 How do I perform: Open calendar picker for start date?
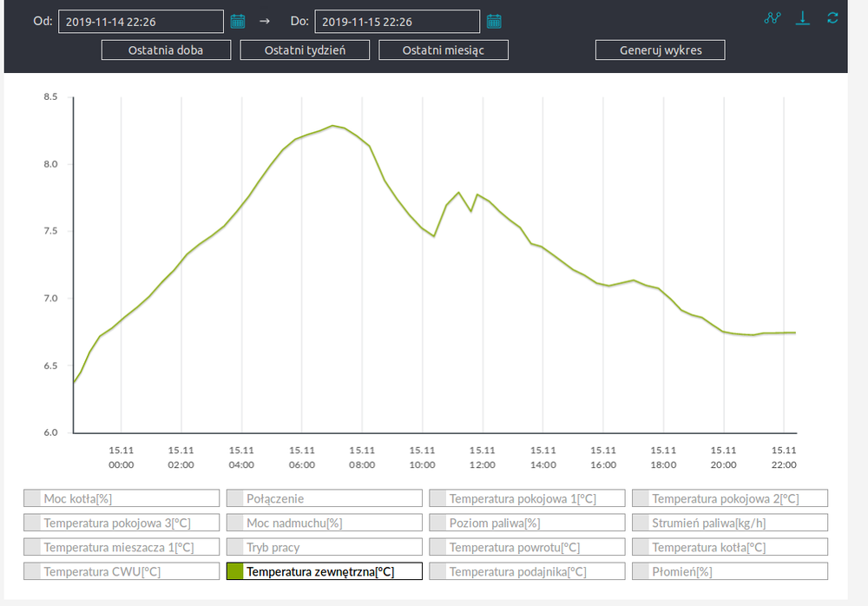click(x=238, y=21)
